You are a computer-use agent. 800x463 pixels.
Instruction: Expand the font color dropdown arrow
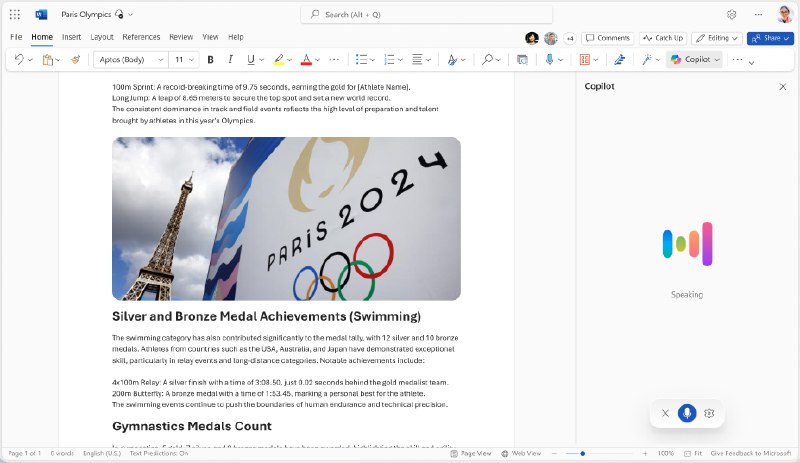tap(317, 60)
